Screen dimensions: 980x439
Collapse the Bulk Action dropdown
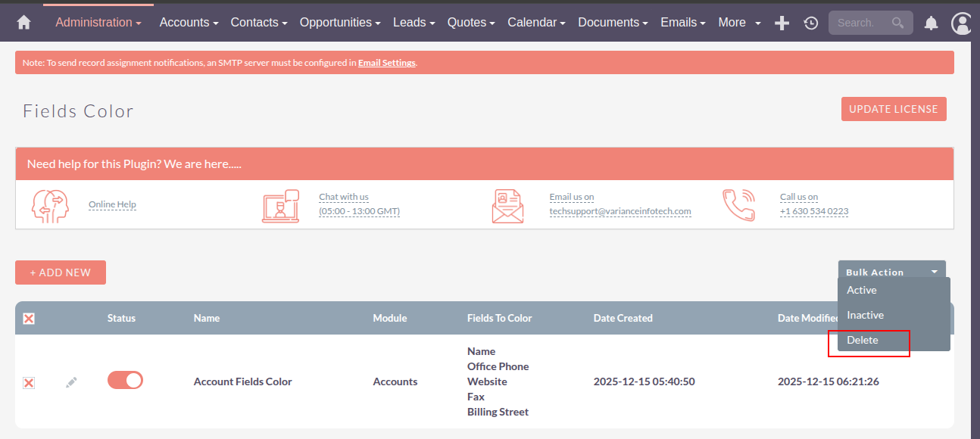coord(891,272)
